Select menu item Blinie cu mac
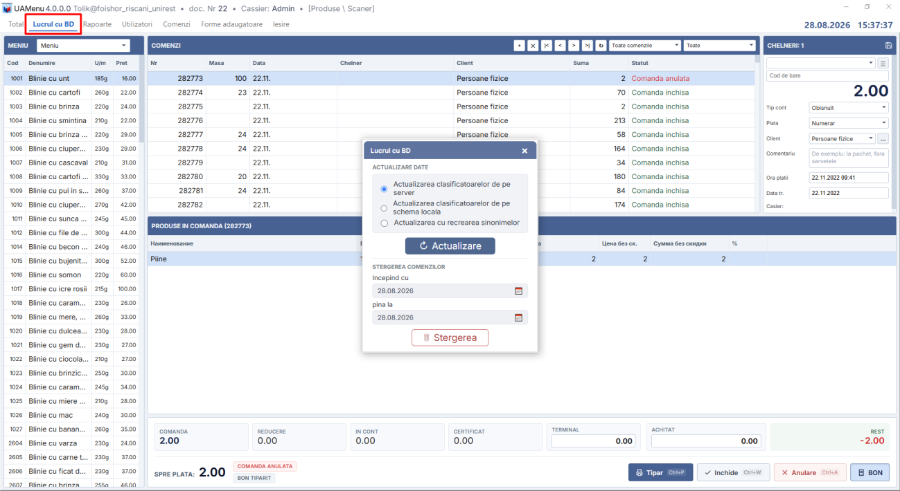This screenshot has height=491, width=900. (72, 415)
